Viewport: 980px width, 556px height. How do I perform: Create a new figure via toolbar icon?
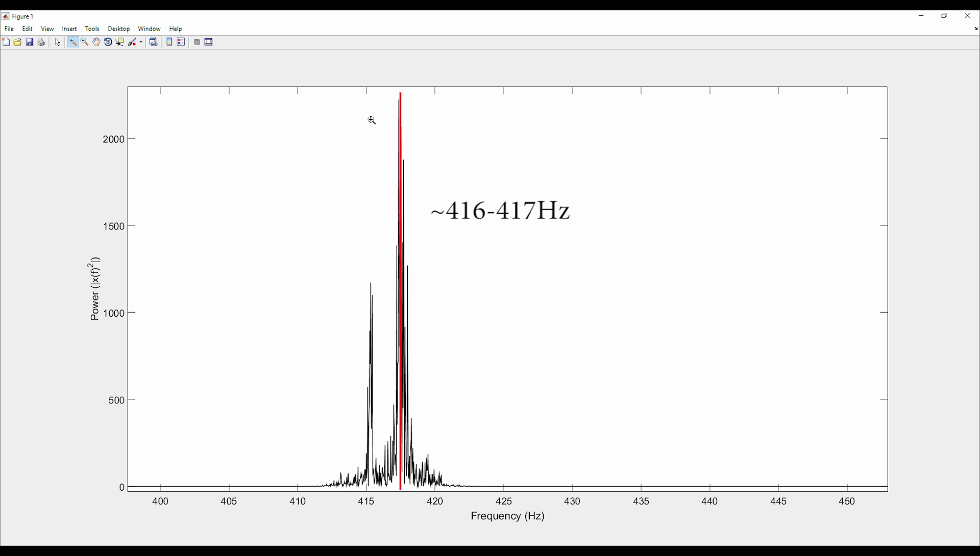point(6,42)
